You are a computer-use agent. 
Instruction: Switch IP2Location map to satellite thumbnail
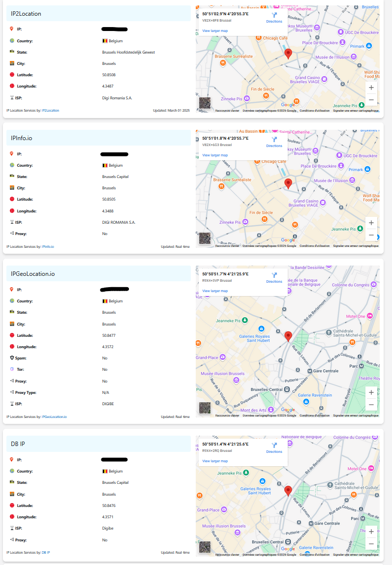(205, 103)
